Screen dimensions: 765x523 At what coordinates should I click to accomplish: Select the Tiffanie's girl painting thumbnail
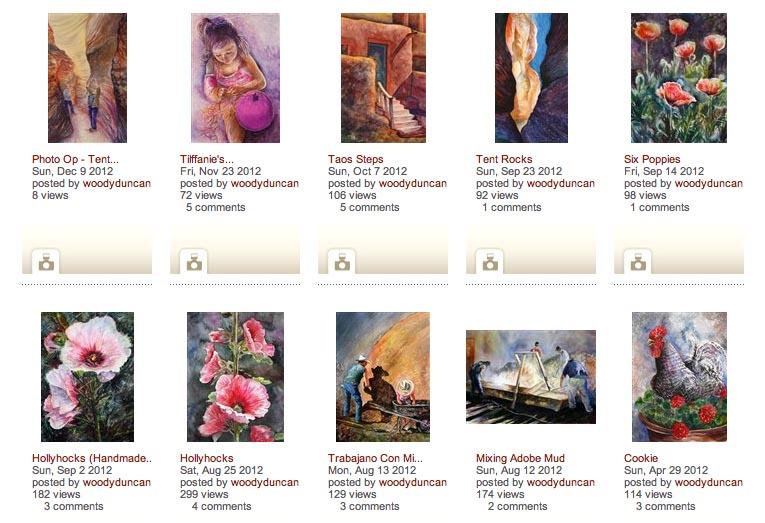click(235, 78)
